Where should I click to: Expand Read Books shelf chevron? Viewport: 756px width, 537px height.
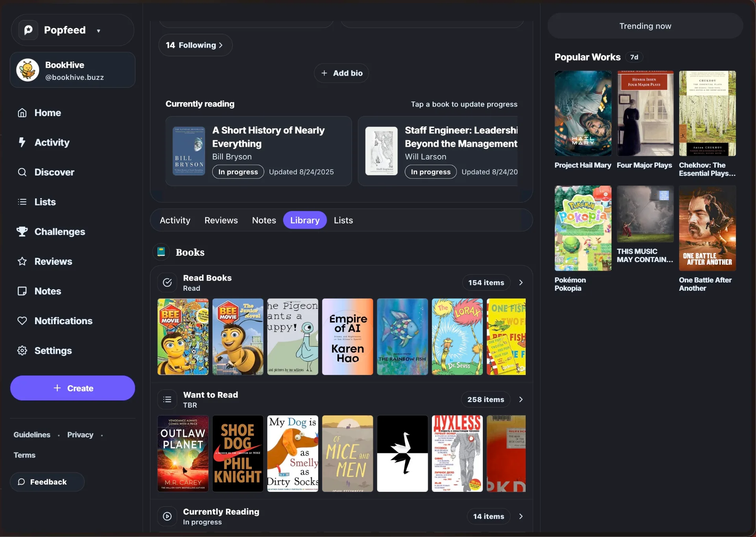pyautogui.click(x=521, y=283)
